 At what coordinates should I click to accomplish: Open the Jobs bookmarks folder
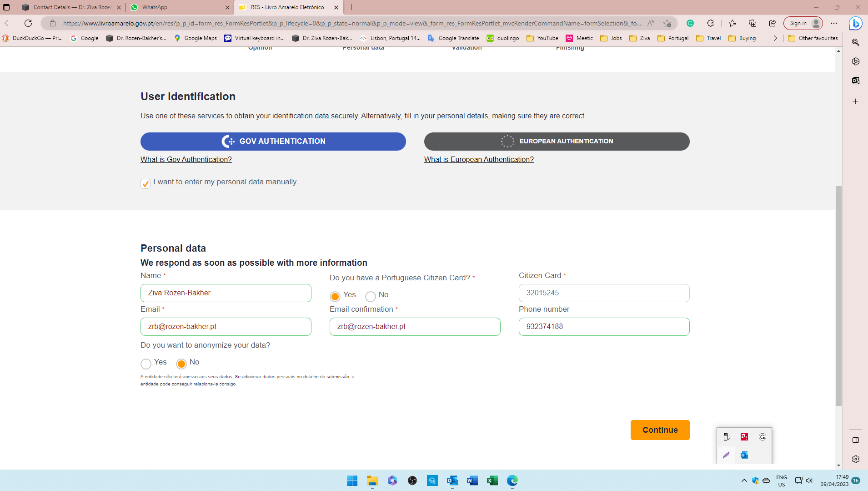[611, 38]
